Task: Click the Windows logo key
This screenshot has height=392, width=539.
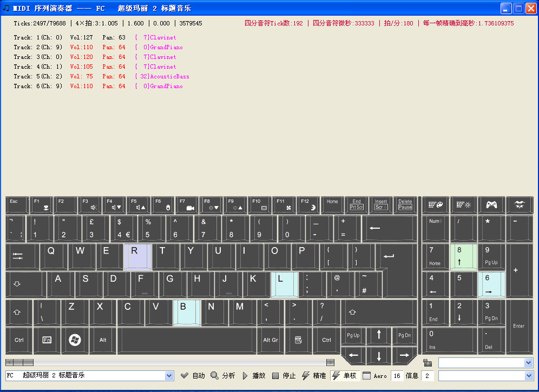Action: coord(75,340)
